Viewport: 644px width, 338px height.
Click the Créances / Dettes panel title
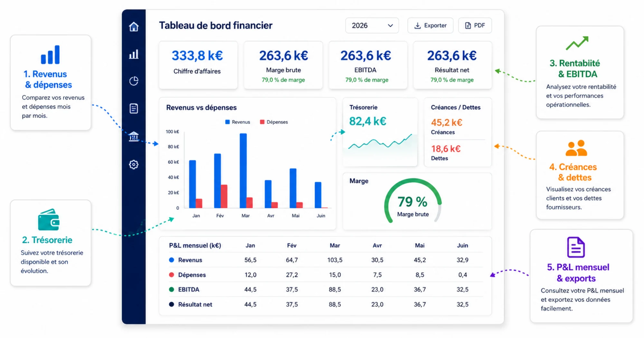tap(456, 108)
